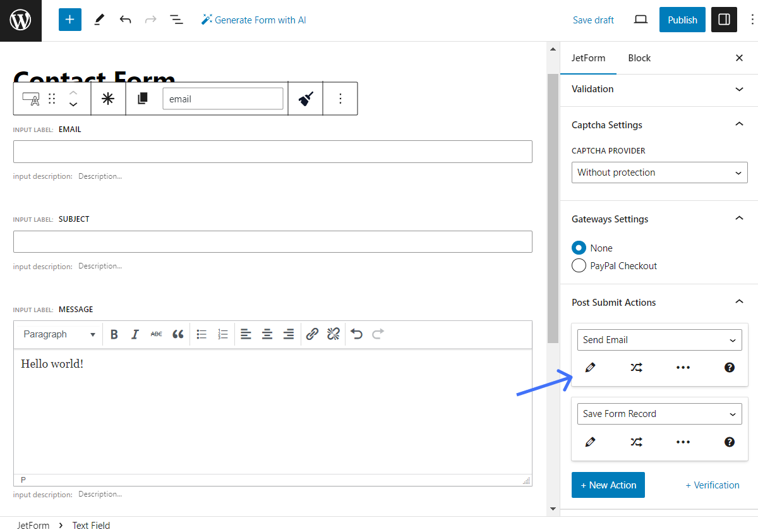Click the WordPress logo icon
This screenshot has width=758, height=532.
coord(20,20)
